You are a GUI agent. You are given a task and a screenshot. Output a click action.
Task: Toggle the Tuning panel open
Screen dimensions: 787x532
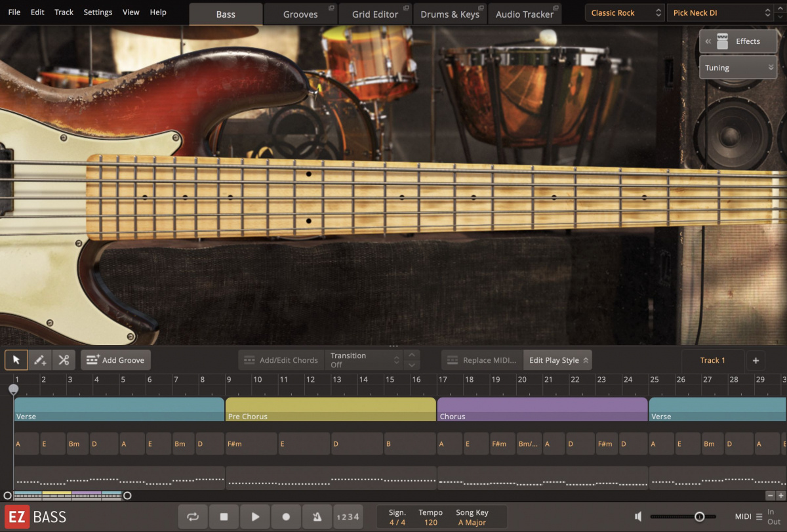(x=738, y=67)
